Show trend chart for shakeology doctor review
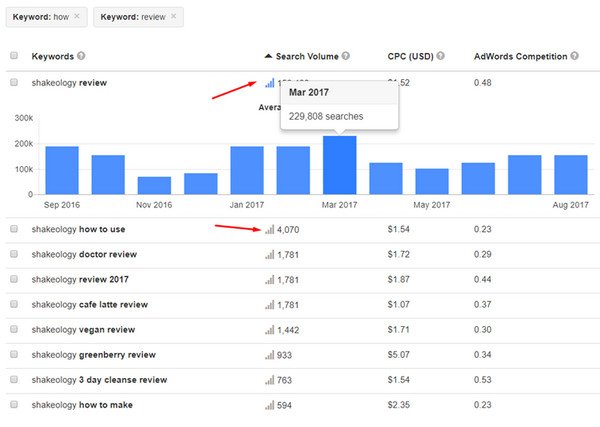Image resolution: width=600 pixels, height=427 pixels. coord(270,255)
